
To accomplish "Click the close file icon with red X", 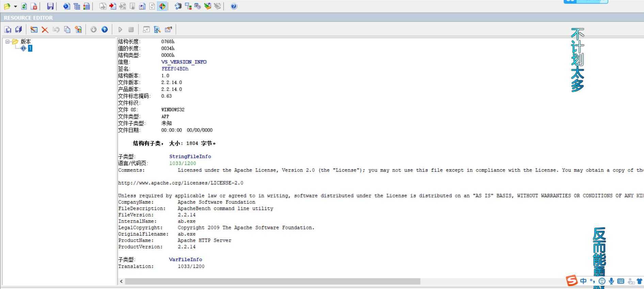I will click(x=34, y=6).
